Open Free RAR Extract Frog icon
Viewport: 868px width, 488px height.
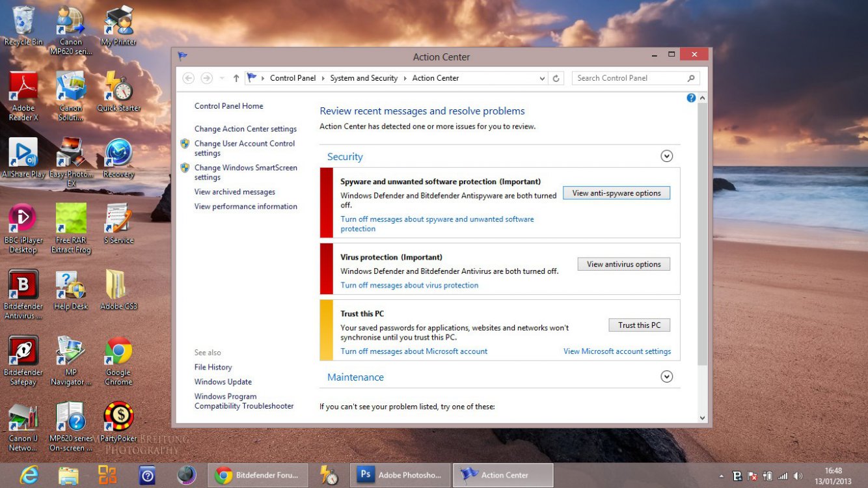tap(71, 228)
